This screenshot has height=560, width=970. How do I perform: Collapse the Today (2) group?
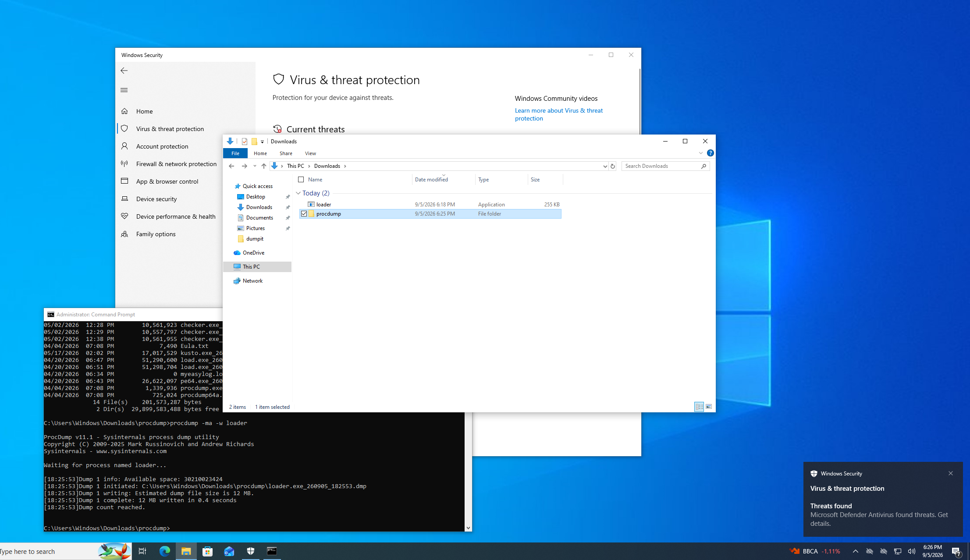pos(298,193)
